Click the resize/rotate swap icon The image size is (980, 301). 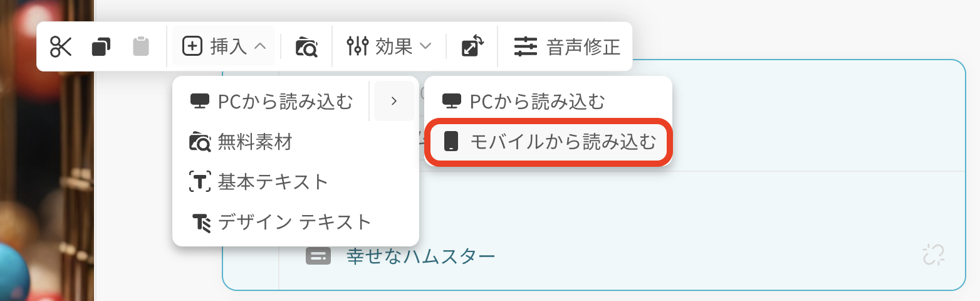[x=472, y=46]
